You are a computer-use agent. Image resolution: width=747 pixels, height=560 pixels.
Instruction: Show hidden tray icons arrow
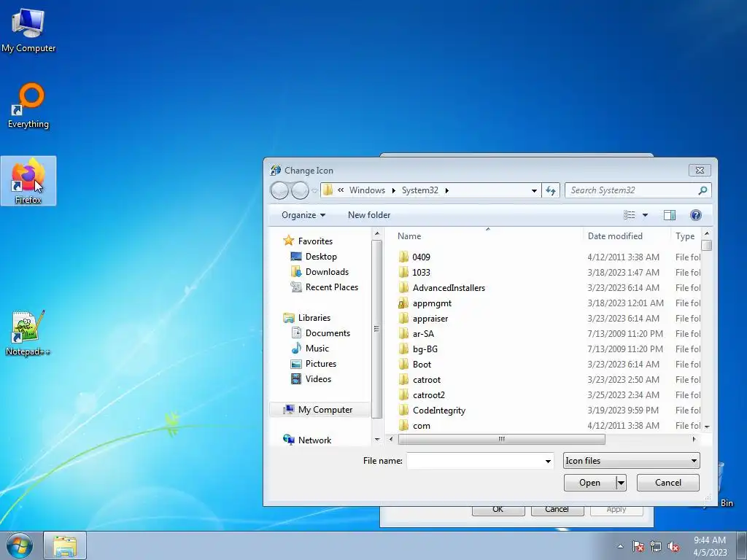point(620,546)
